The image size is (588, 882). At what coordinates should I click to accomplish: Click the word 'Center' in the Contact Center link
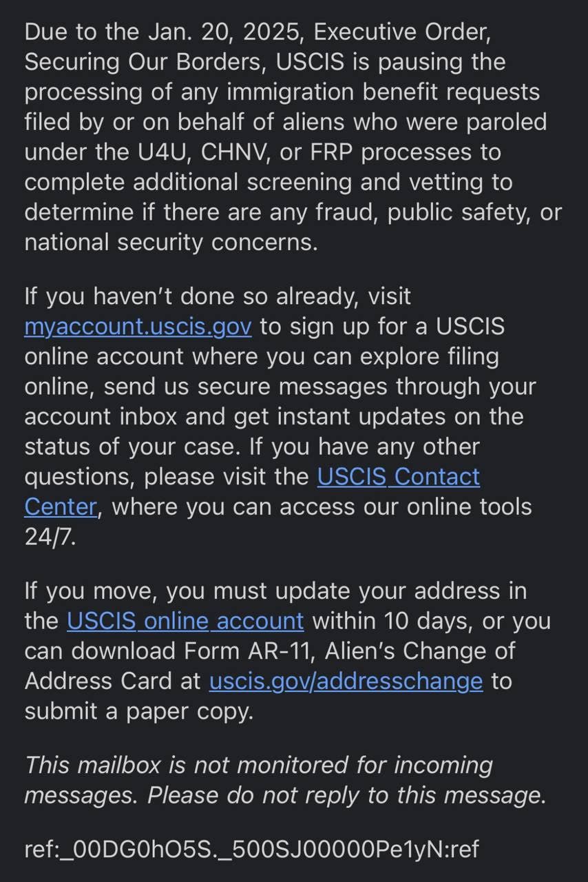[61, 506]
